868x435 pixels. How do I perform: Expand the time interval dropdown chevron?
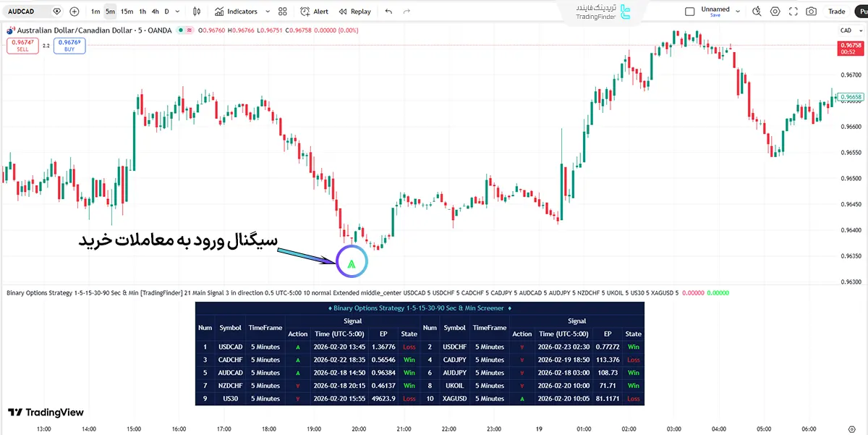coord(178,12)
